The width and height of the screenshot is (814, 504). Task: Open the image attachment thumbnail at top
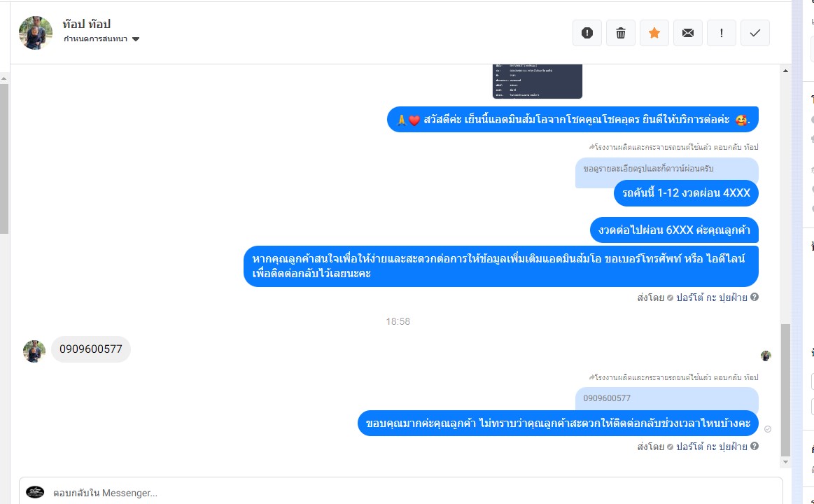[538, 81]
